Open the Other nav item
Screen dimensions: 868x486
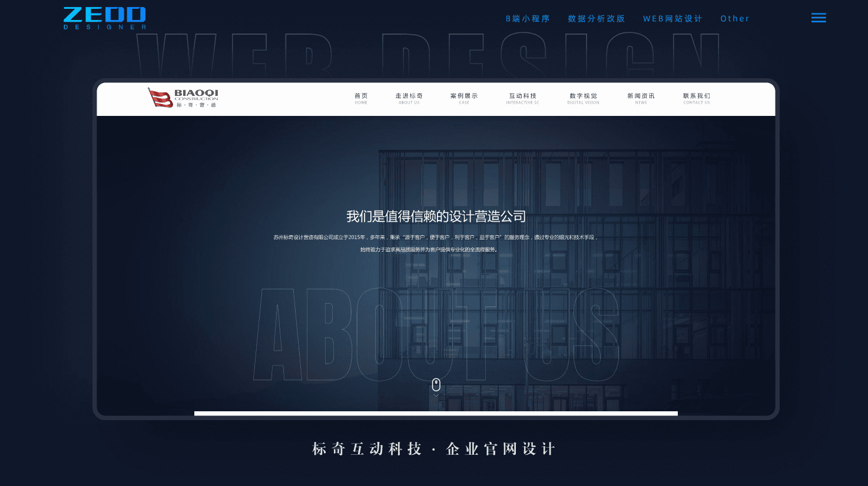point(735,19)
